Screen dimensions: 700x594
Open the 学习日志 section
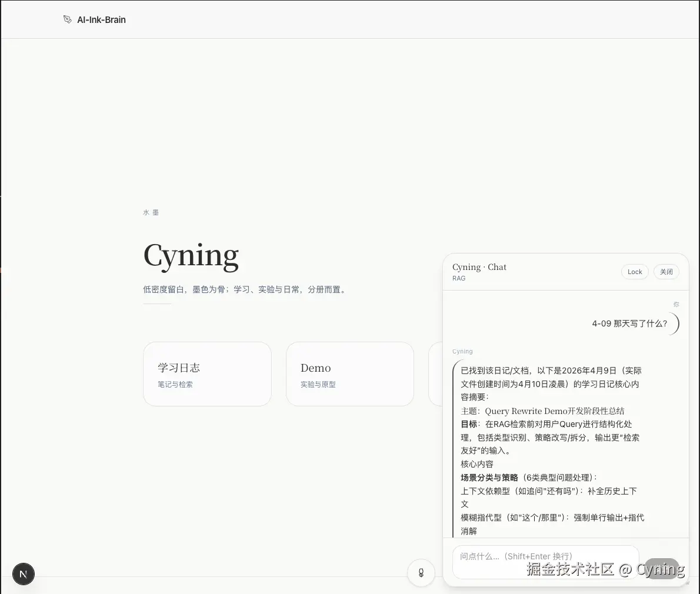(x=207, y=374)
